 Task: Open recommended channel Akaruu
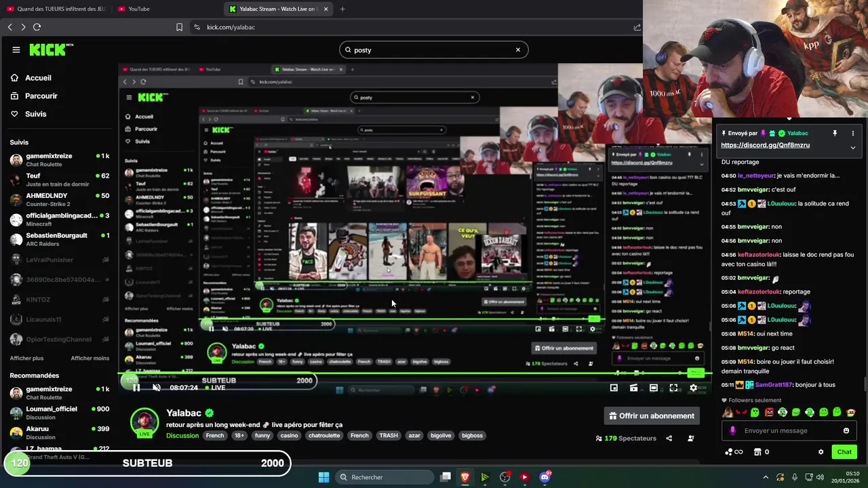pos(60,432)
